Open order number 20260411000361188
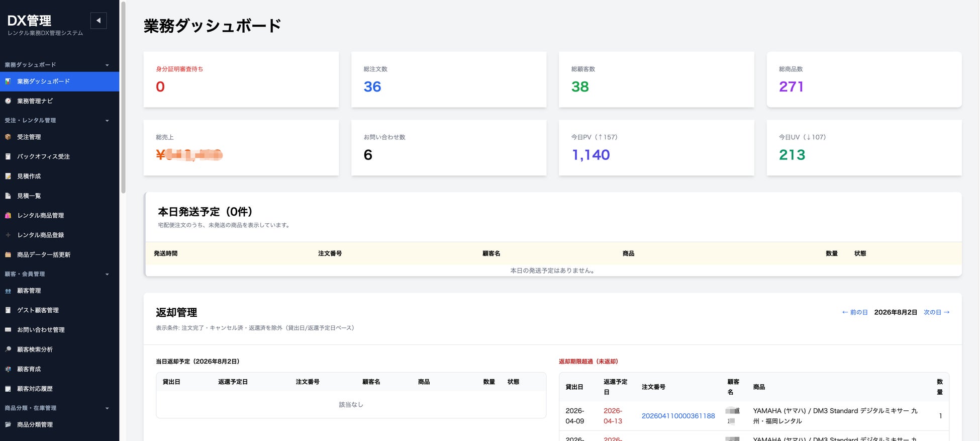Screen dimensions: 980x441 pos(678,416)
